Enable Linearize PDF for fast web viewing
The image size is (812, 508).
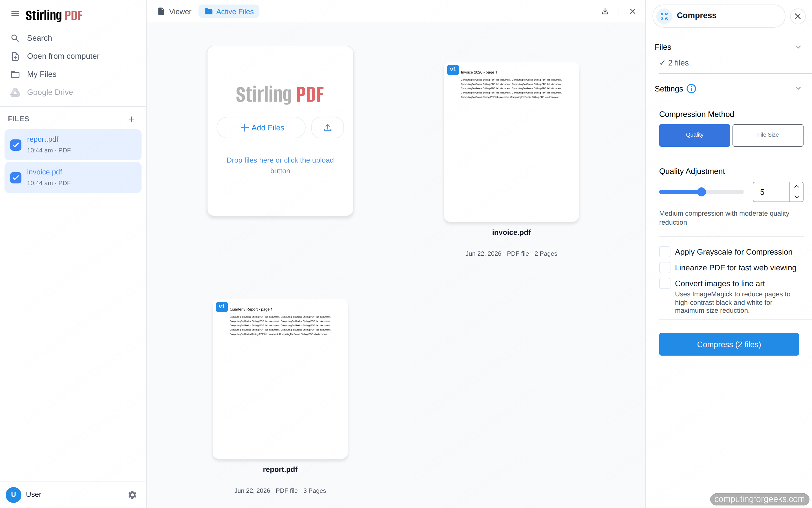[664, 268]
